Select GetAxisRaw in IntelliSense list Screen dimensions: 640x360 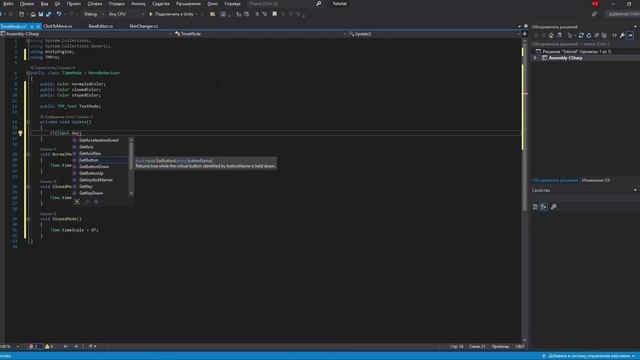coord(90,153)
